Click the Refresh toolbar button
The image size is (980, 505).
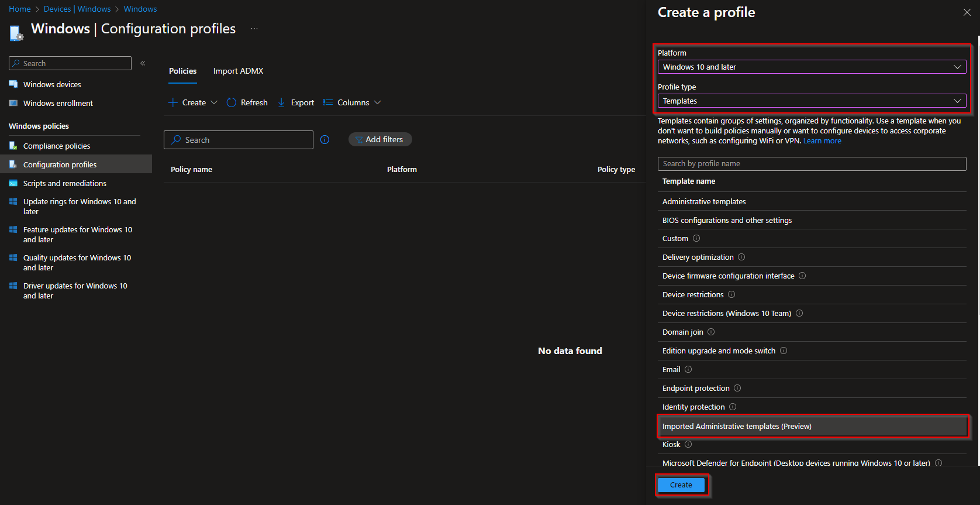point(247,102)
